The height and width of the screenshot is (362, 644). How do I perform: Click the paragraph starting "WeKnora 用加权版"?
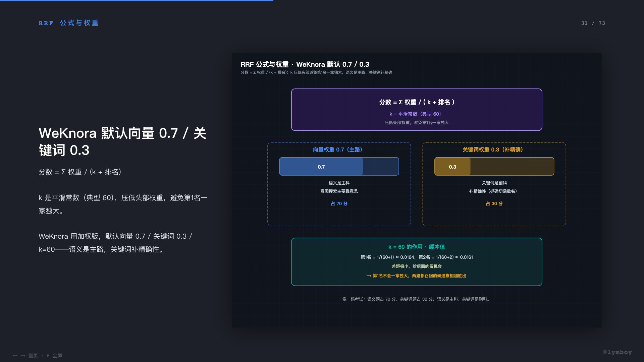(115, 243)
